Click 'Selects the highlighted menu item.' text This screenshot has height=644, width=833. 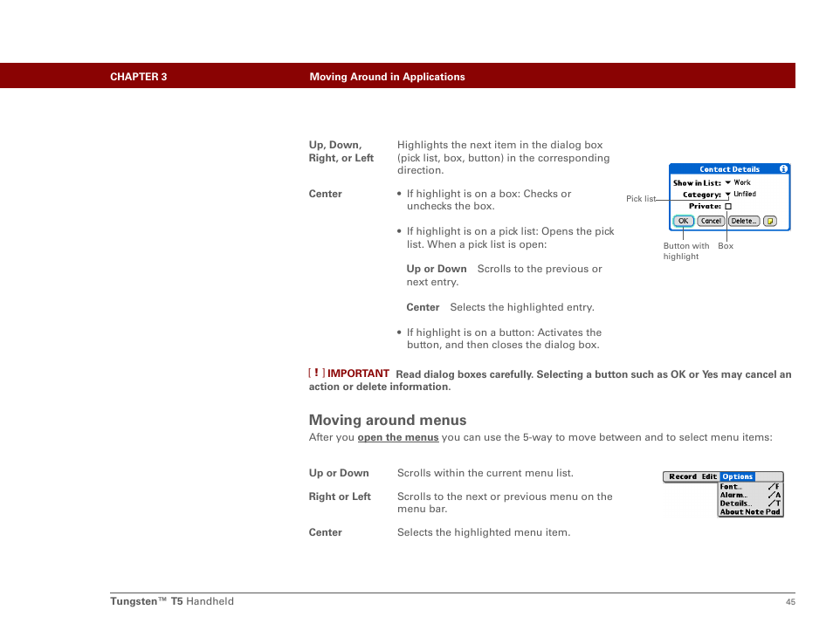click(x=484, y=532)
